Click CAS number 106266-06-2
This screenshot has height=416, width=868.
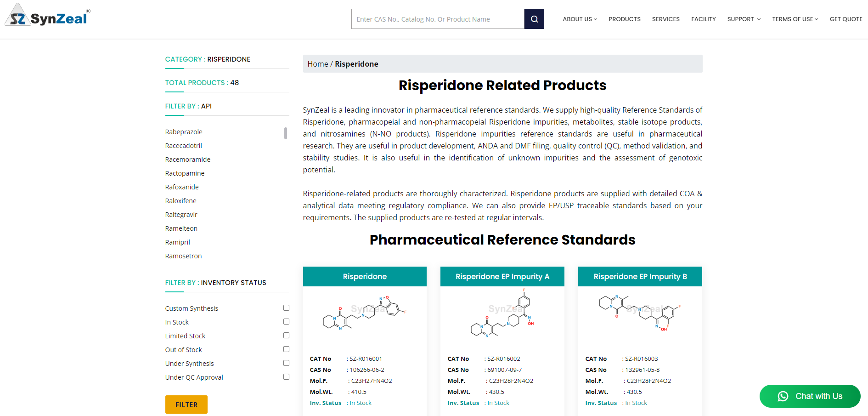point(367,370)
